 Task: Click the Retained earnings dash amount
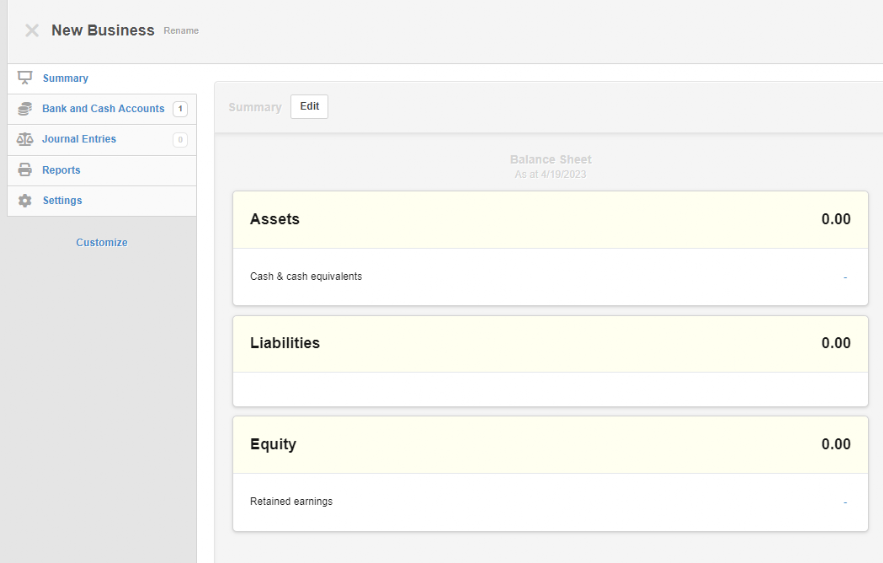pyautogui.click(x=845, y=502)
